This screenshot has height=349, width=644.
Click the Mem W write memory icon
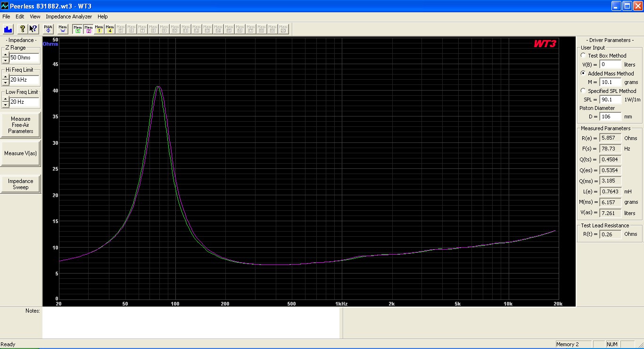(x=63, y=29)
